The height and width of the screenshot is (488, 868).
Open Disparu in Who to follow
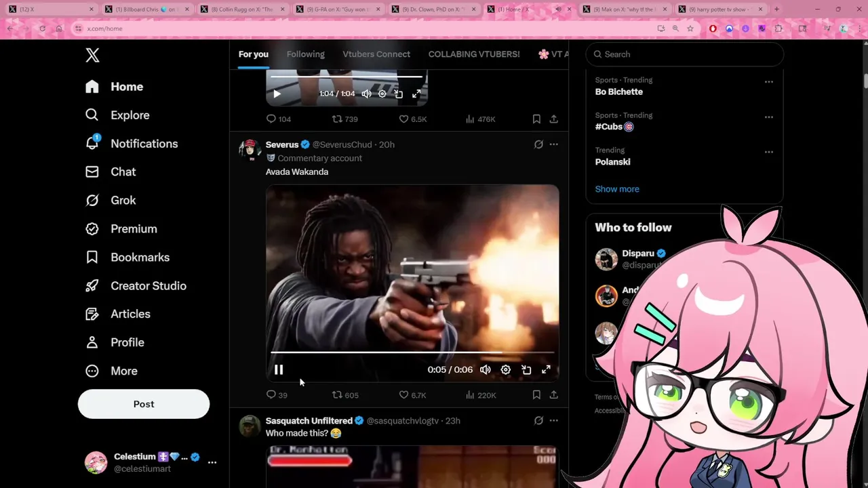(638, 253)
